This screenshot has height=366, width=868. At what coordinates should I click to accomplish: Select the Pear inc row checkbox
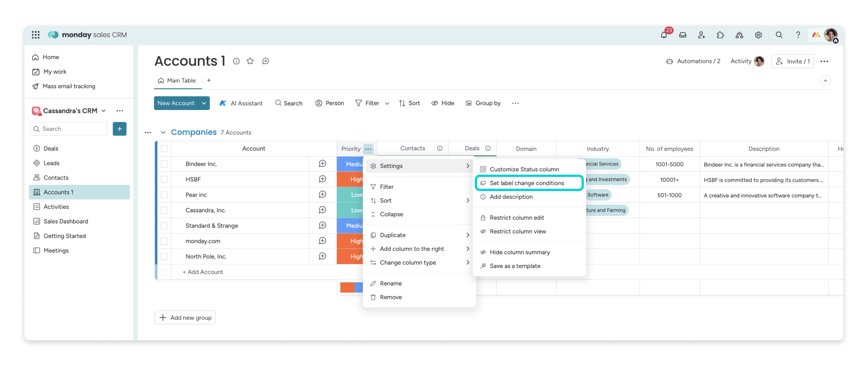164,195
